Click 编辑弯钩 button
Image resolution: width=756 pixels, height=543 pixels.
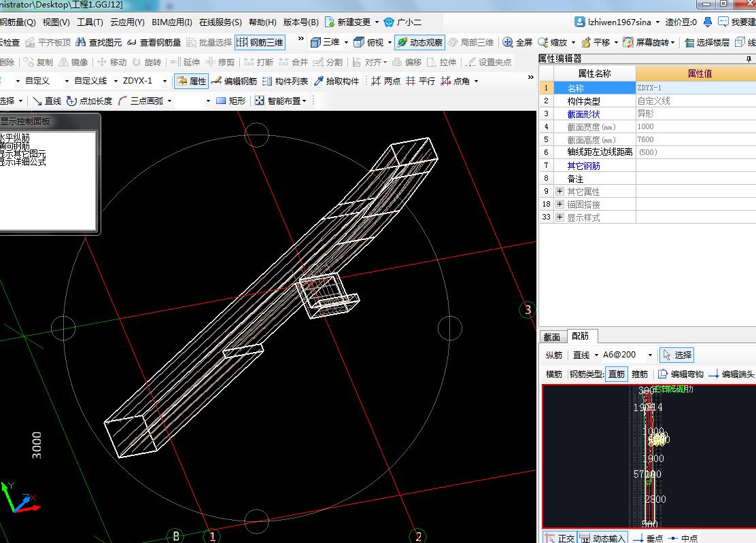click(x=681, y=374)
